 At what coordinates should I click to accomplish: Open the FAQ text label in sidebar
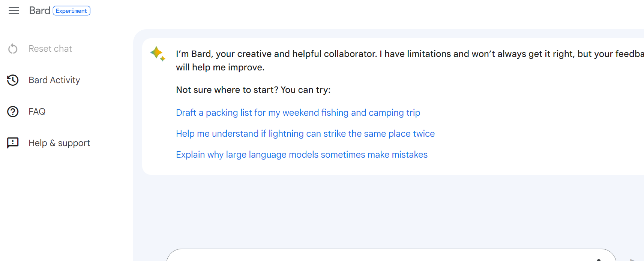pos(37,112)
